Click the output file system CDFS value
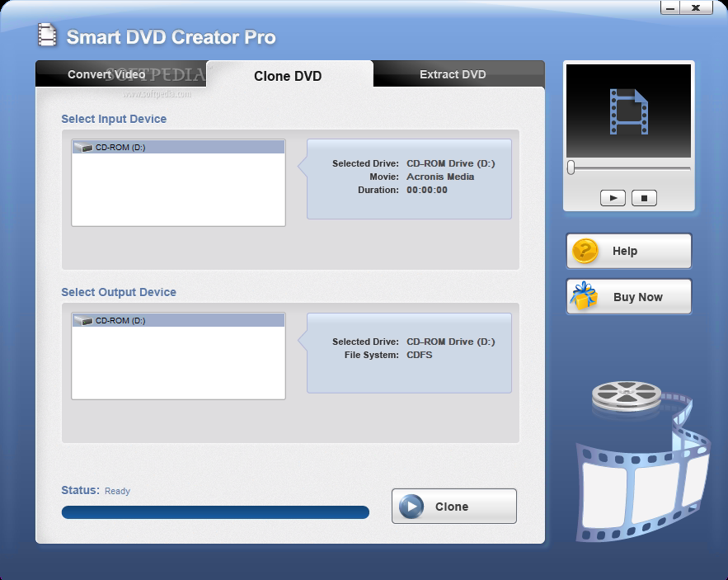The image size is (728, 580). (420, 355)
